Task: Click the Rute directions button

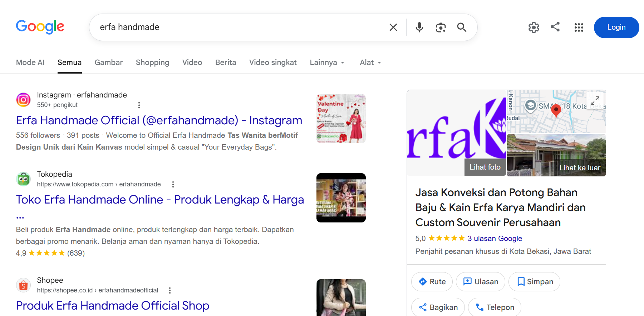Action: (x=432, y=282)
